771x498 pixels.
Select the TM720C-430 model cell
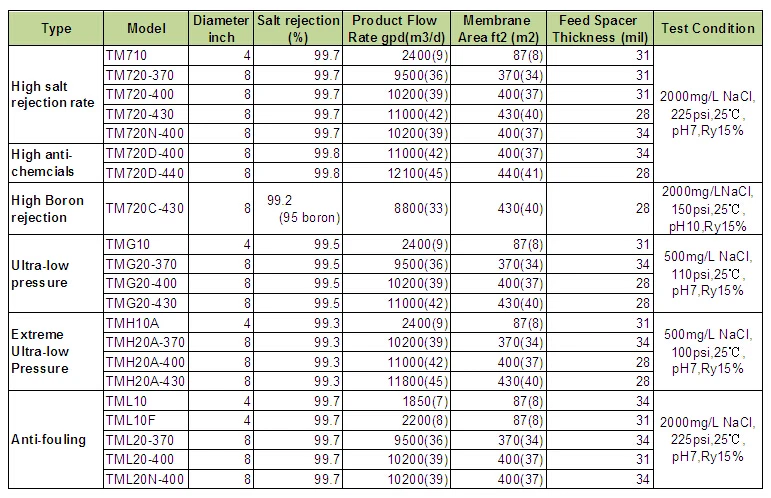click(x=146, y=208)
